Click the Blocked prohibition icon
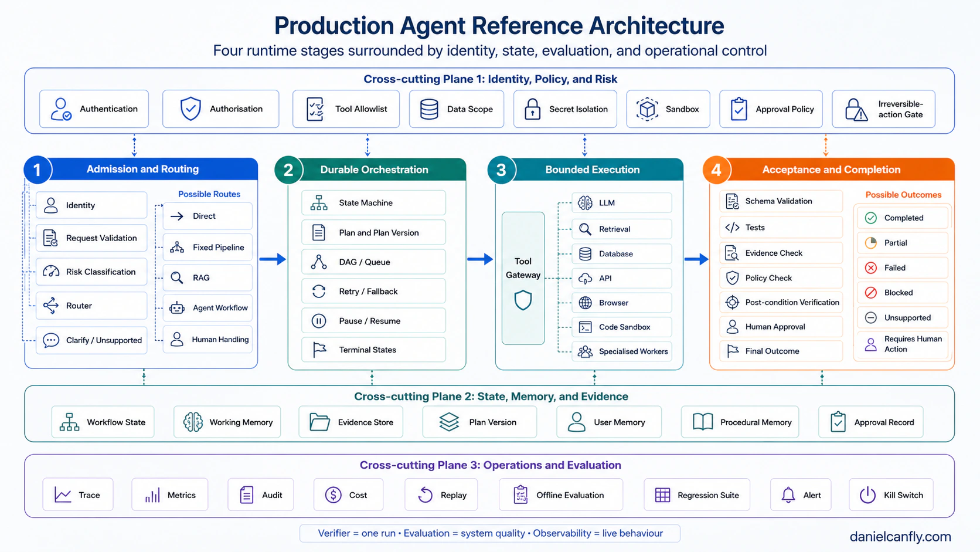Image resolution: width=980 pixels, height=552 pixels. tap(871, 293)
